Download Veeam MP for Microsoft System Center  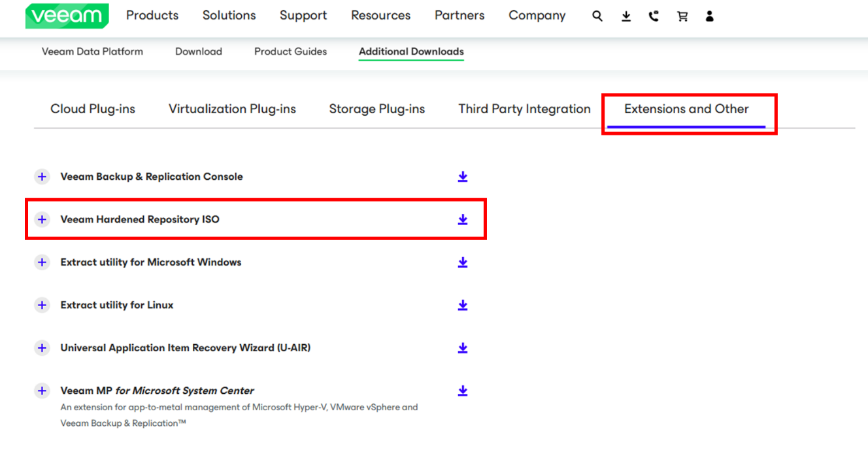click(463, 391)
